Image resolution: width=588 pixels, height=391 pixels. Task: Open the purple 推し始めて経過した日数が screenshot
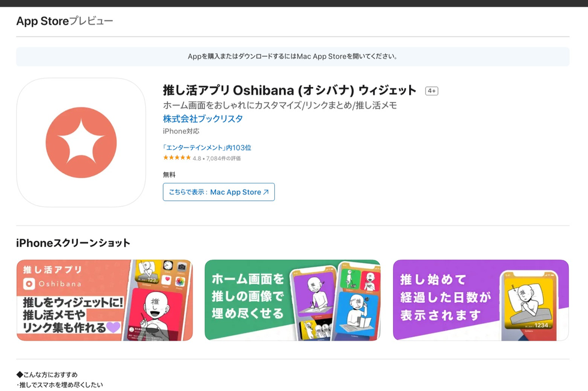click(481, 300)
